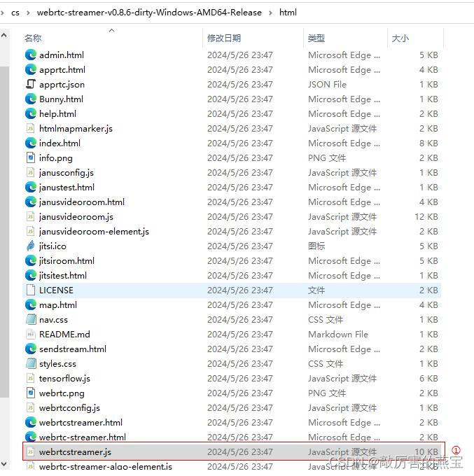Image resolution: width=474 pixels, height=476 pixels.
Task: Click the janusvideoroom-element.js script icon
Action: coord(31,231)
